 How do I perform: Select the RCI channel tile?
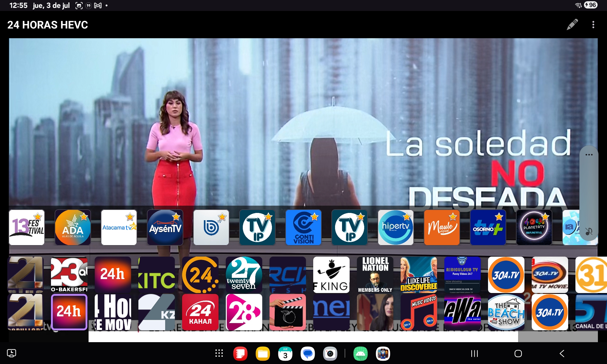[288, 275]
